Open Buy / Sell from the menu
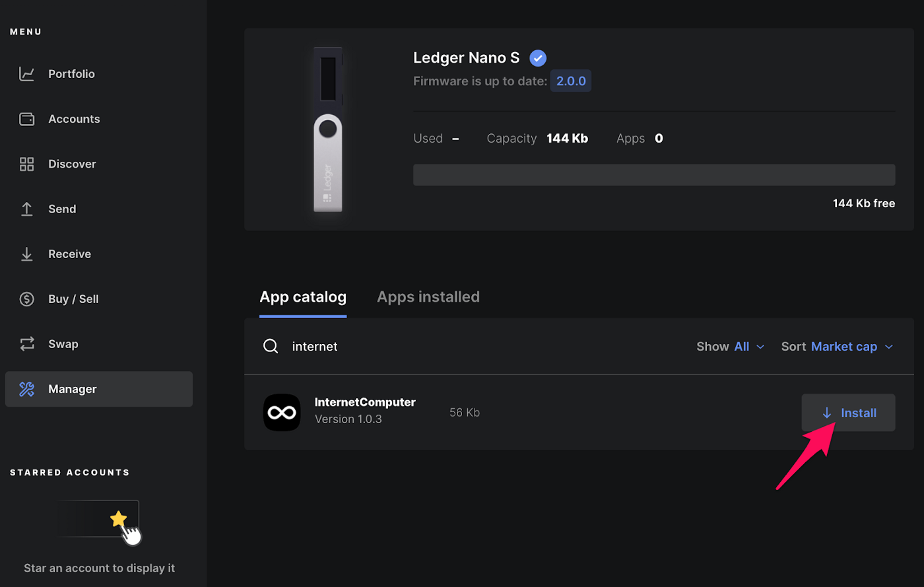This screenshot has height=587, width=924. tap(99, 299)
